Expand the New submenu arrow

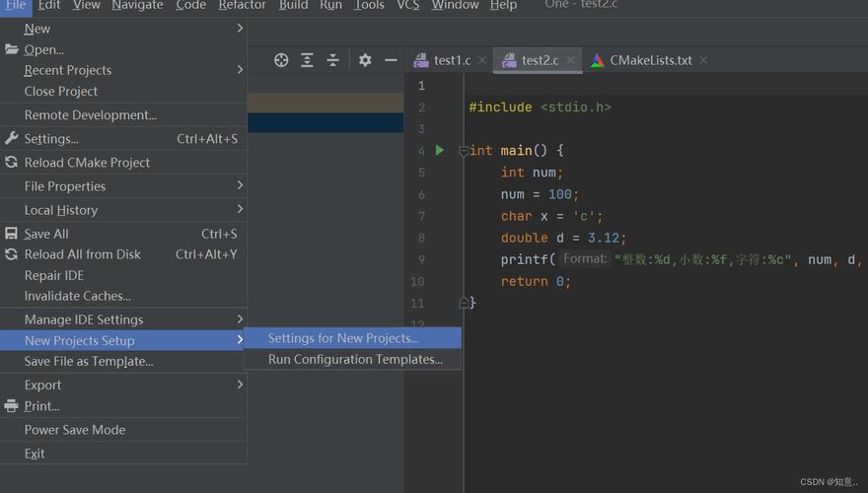click(x=240, y=28)
